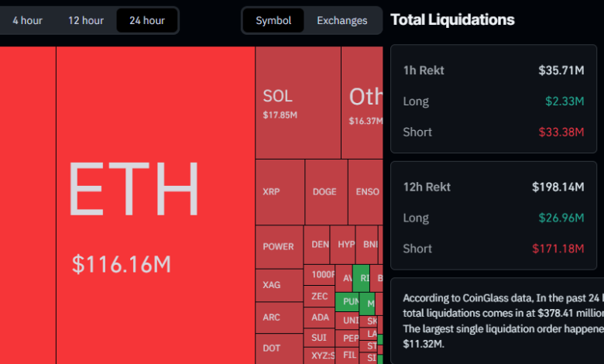This screenshot has height=364, width=604.
Task: Click the 12h Rekt summary card
Action: 493,218
